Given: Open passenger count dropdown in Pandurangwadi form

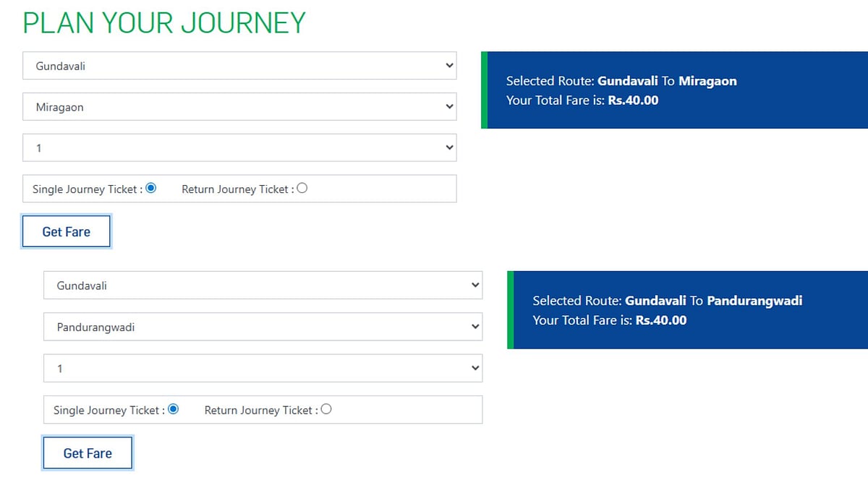Looking at the screenshot, I should coord(263,369).
